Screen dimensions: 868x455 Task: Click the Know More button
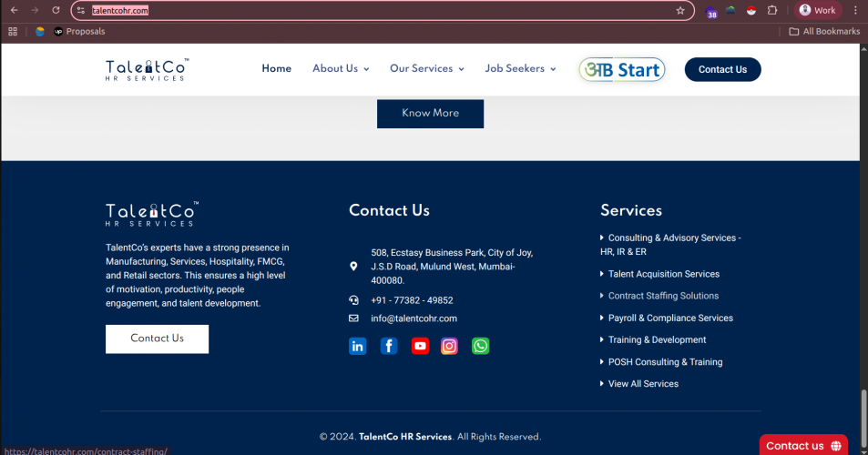coord(430,114)
